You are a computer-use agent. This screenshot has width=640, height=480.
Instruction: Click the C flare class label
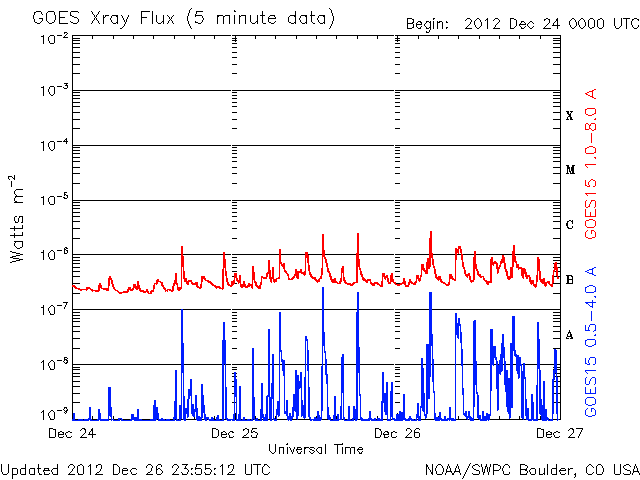[570, 225]
